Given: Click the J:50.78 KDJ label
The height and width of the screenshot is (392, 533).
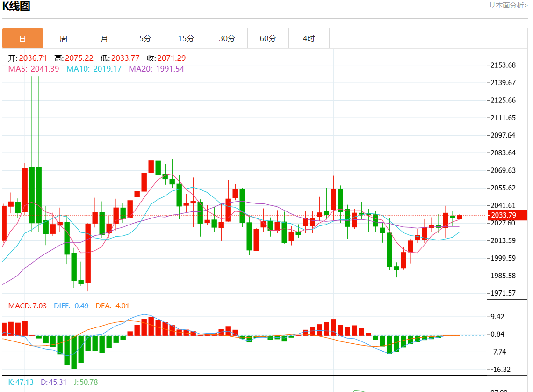Looking at the screenshot, I should tap(86, 382).
